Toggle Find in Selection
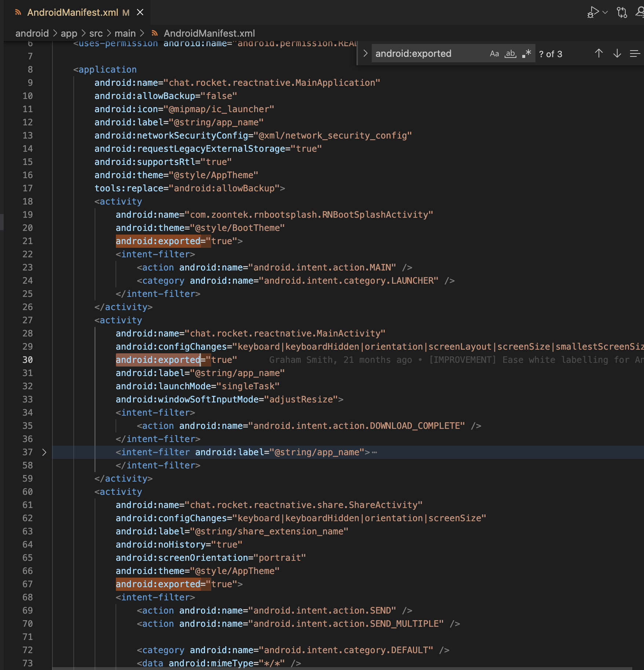Viewport: 644px width, 670px height. [635, 54]
